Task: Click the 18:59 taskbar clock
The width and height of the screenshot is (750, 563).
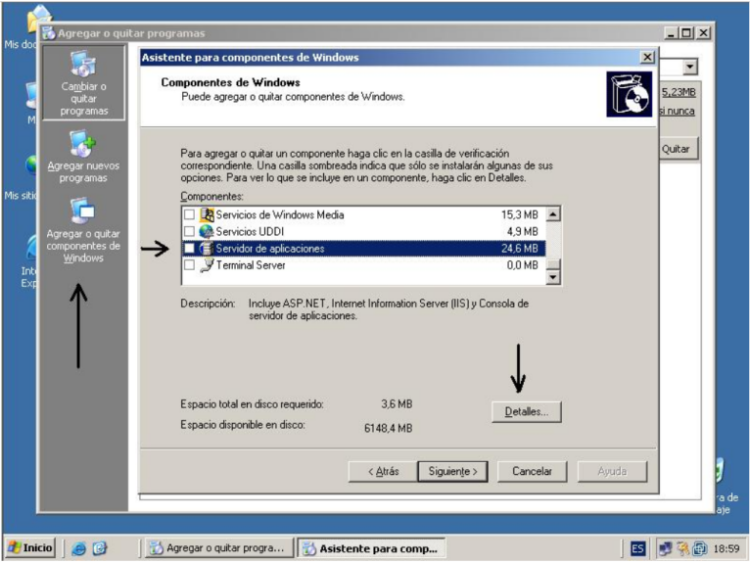Action: (726, 549)
